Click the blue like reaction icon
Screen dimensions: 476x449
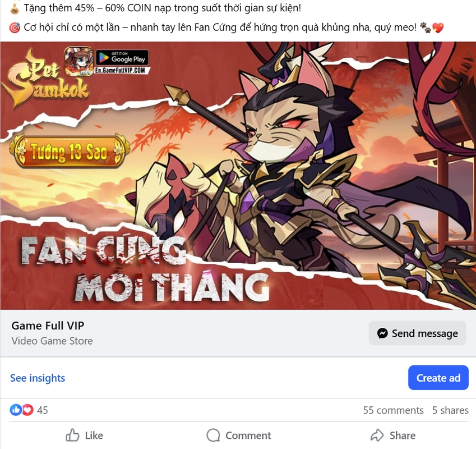pos(16,410)
